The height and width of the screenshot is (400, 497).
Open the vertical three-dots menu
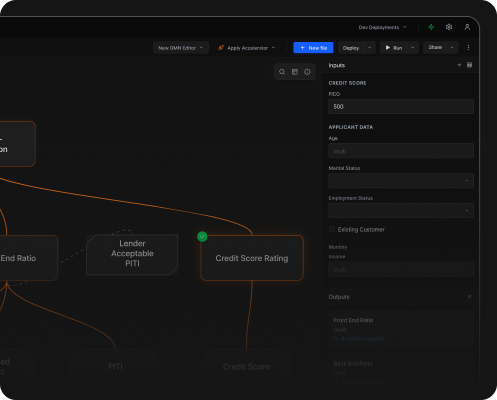coord(468,48)
